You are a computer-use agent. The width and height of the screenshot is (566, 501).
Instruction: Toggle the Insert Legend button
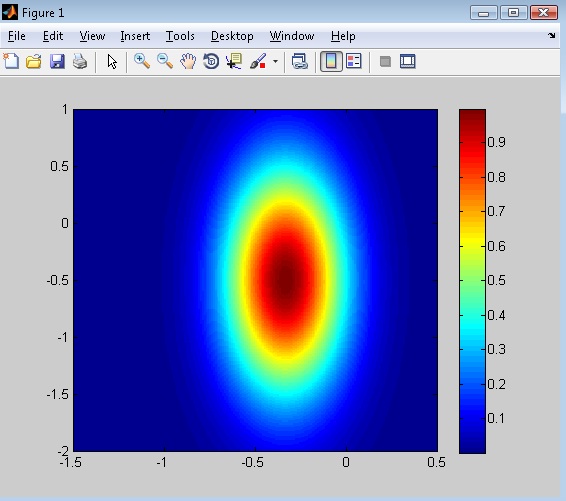[x=354, y=61]
